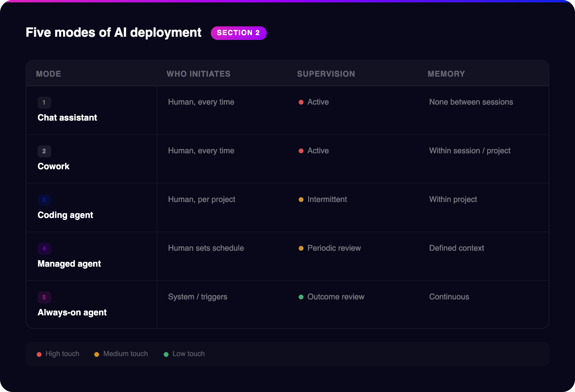Viewport: 575px width, 392px height.
Task: Click the 'None between sessions' memory cell
Action: coord(471,102)
